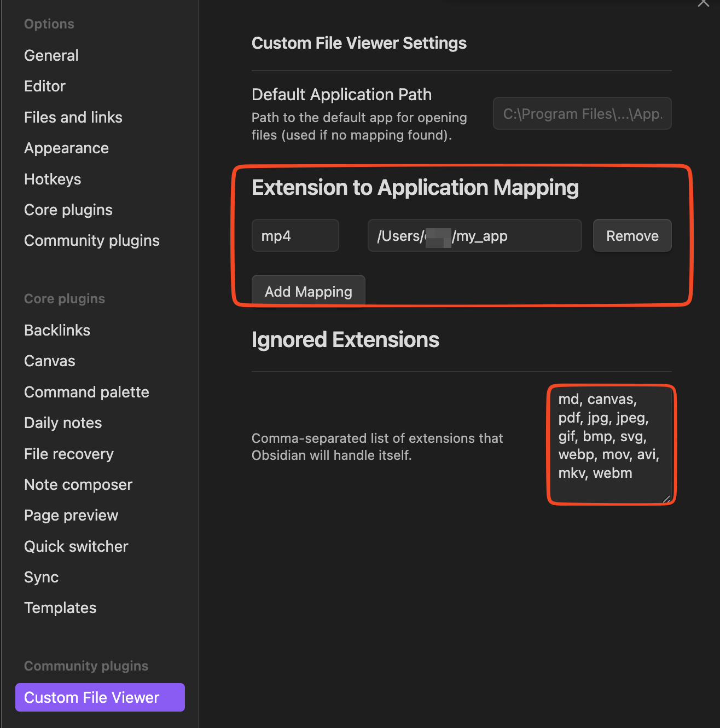Click the Remove mapping button
Image resolution: width=720 pixels, height=728 pixels.
632,236
